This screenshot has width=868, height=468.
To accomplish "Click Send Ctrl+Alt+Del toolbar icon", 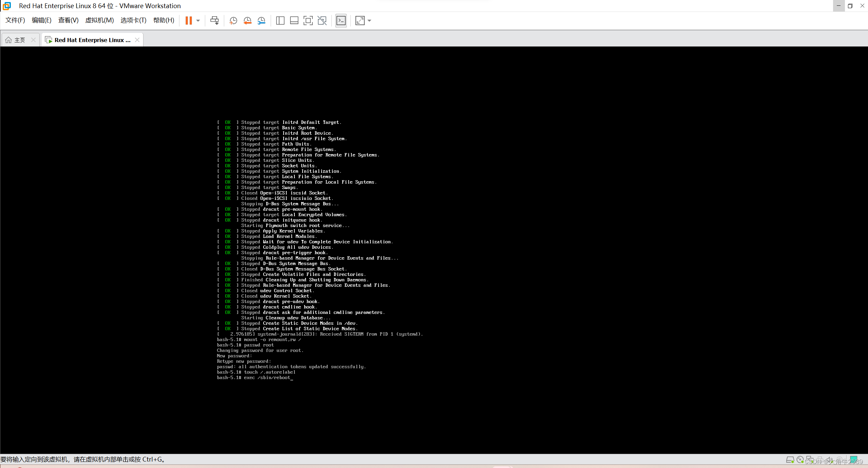I will click(214, 21).
